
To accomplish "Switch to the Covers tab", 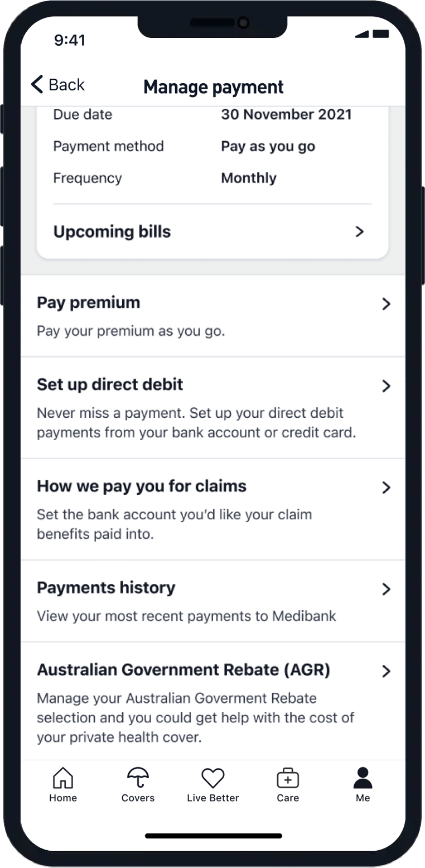I will pyautogui.click(x=138, y=784).
